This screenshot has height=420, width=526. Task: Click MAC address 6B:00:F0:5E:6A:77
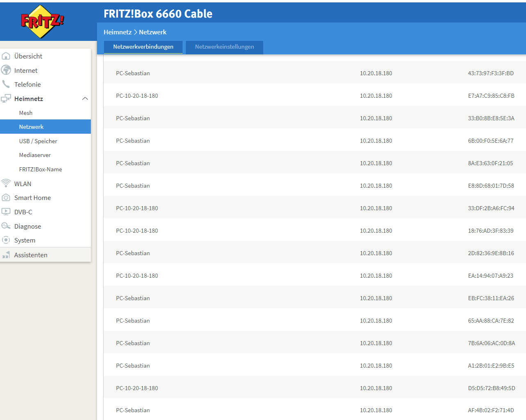tap(491, 141)
